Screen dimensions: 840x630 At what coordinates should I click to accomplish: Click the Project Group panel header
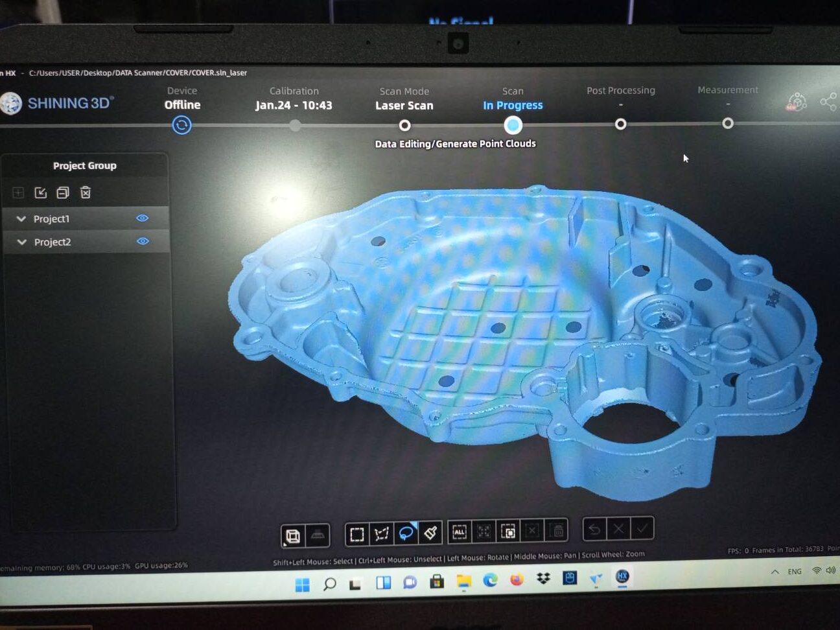click(85, 165)
